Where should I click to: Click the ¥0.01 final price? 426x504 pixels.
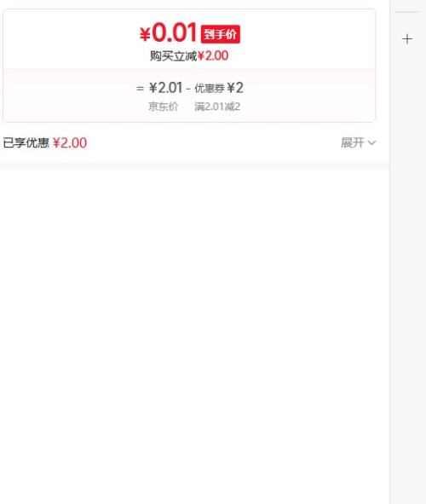[x=168, y=32]
